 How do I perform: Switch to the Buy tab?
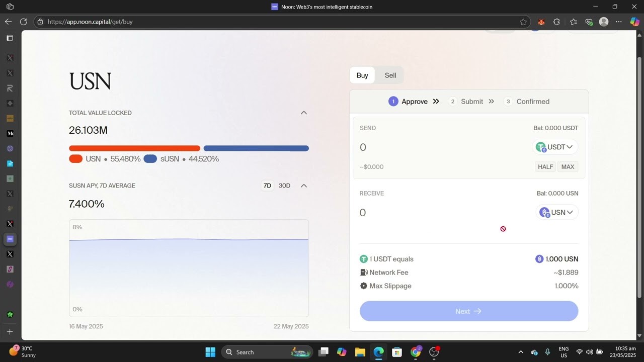(362, 75)
